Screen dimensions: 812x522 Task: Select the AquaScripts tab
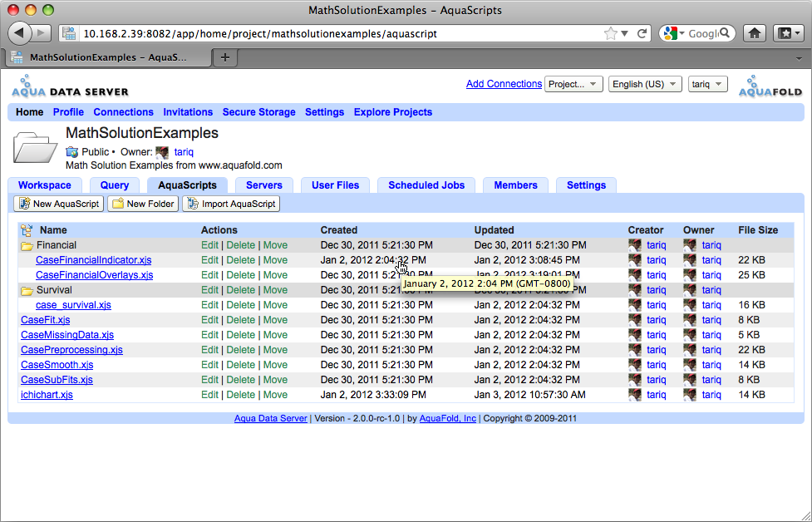[188, 185]
